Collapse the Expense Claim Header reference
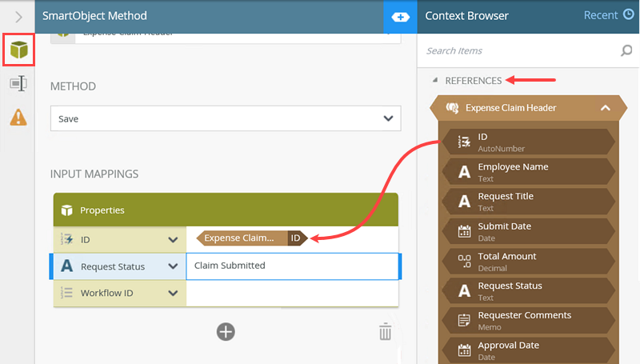The height and width of the screenshot is (364, 640). [x=606, y=108]
